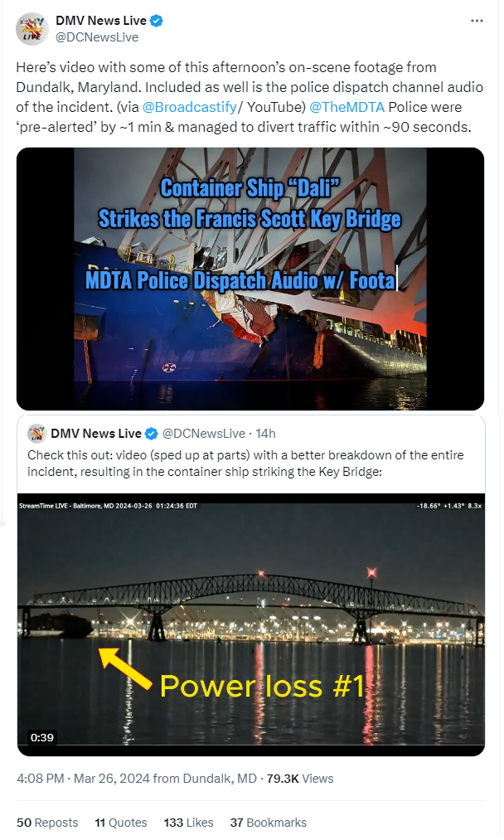This screenshot has width=504, height=840.
Task: Click the 0:39 video duration badge
Action: [42, 737]
